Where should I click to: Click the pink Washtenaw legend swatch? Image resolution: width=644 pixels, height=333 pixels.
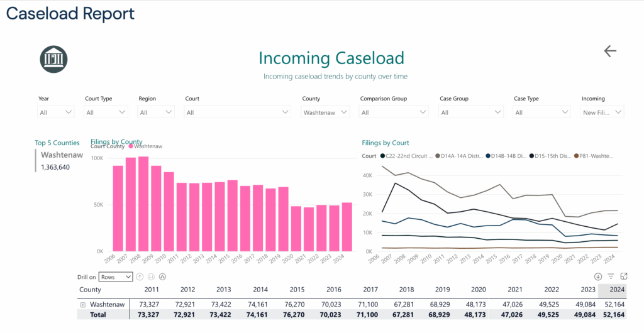click(x=131, y=146)
